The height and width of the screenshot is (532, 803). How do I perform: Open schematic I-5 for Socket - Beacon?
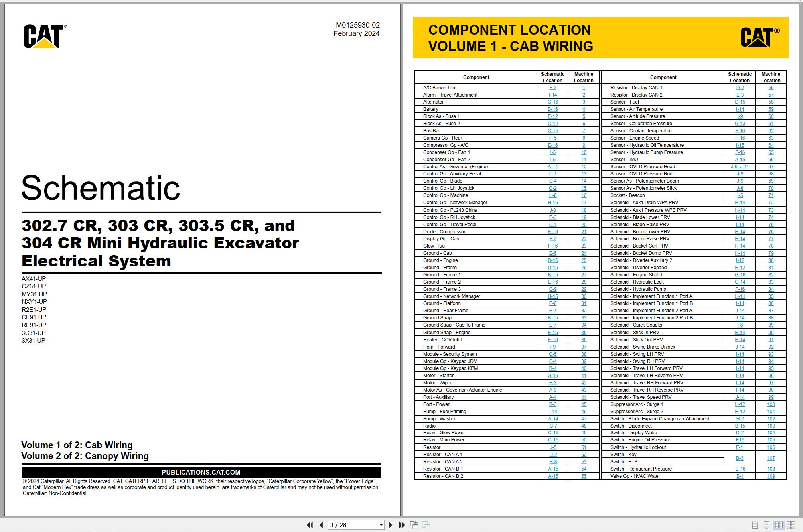click(740, 195)
